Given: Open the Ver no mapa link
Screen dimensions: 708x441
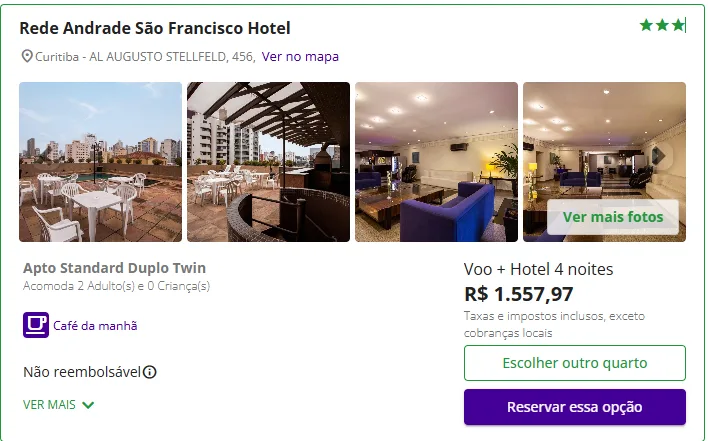Looking at the screenshot, I should [x=300, y=56].
